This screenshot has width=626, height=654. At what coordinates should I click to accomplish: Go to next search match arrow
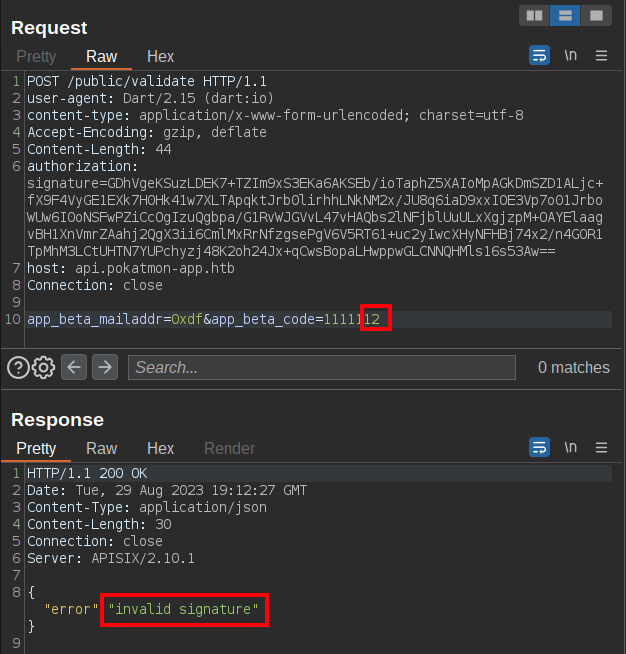pos(105,367)
